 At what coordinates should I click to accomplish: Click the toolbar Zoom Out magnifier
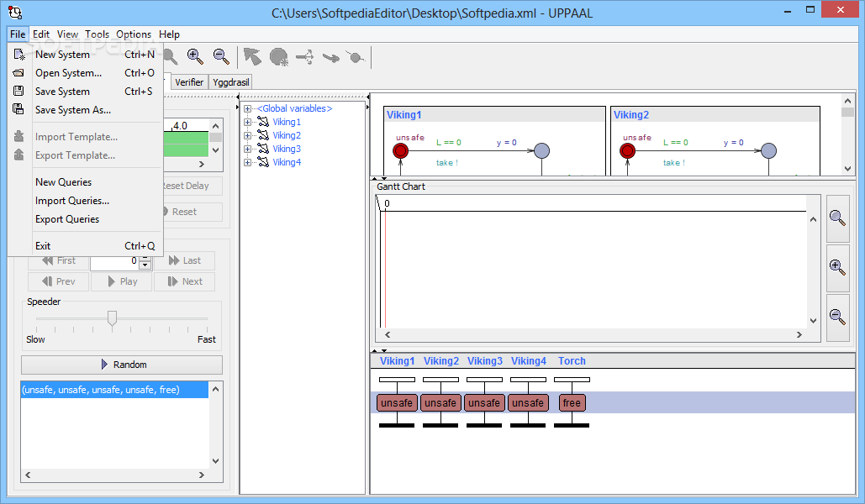point(221,57)
